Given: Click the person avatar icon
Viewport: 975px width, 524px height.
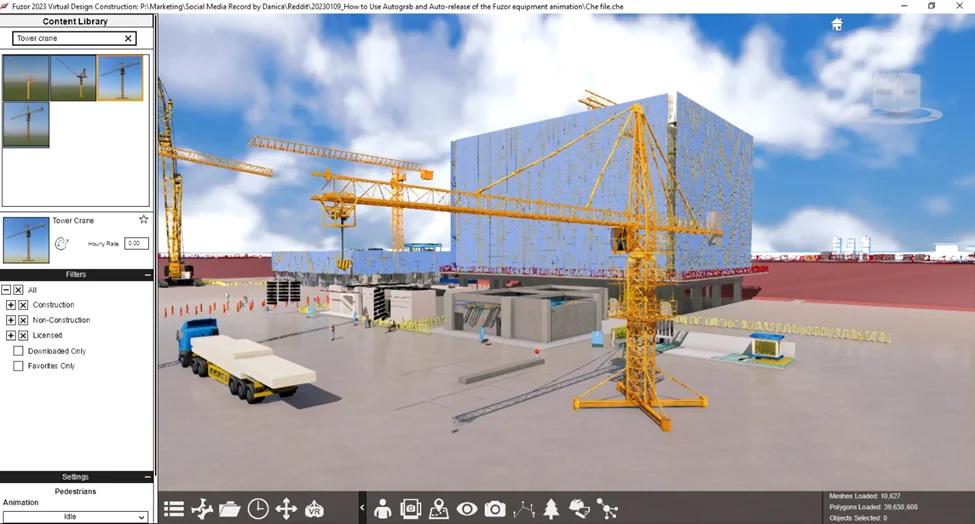Looking at the screenshot, I should pyautogui.click(x=382, y=509).
